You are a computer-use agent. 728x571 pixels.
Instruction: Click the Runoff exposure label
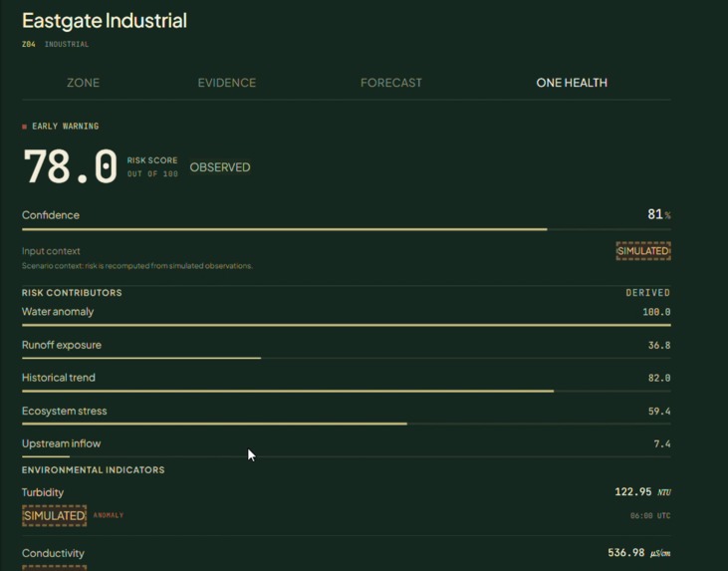point(62,345)
